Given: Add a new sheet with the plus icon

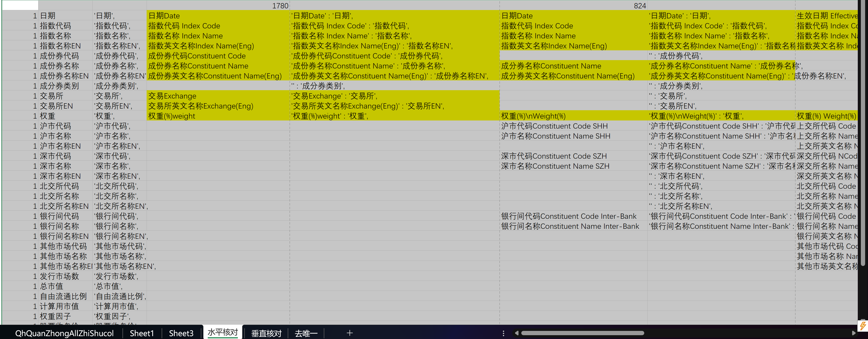Looking at the screenshot, I should click(349, 333).
